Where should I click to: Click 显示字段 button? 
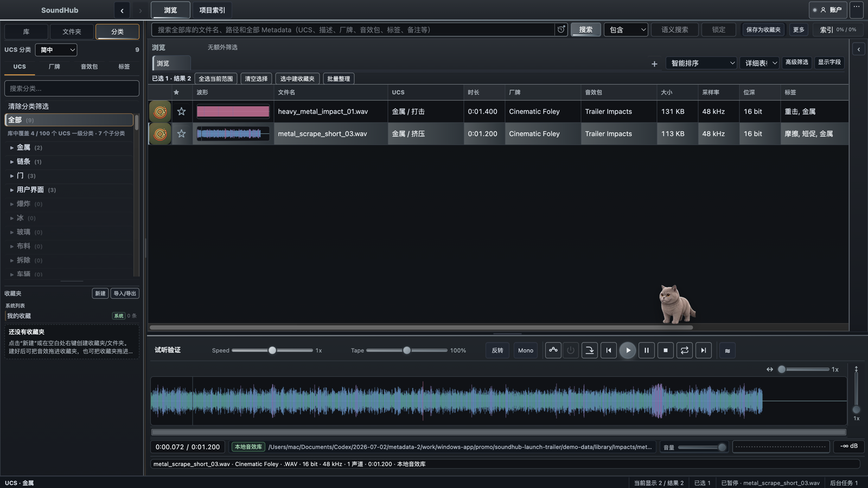coord(829,62)
